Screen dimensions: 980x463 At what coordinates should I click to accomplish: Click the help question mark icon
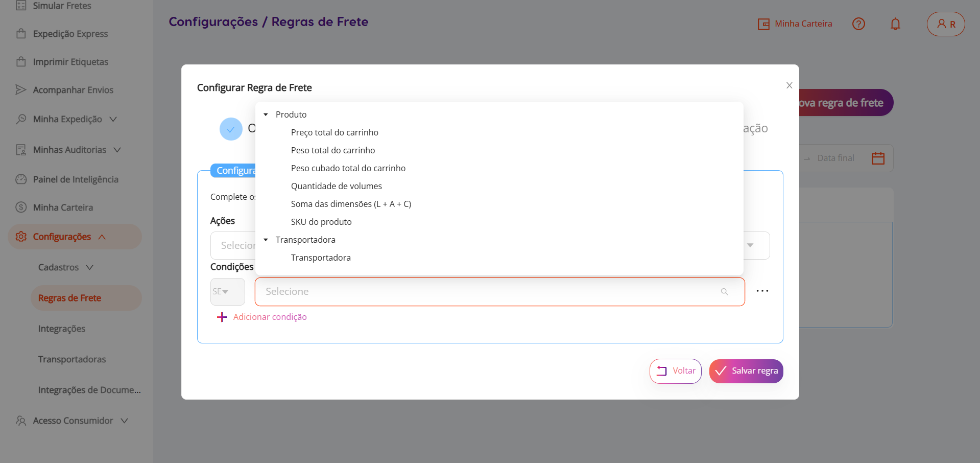[x=858, y=24]
